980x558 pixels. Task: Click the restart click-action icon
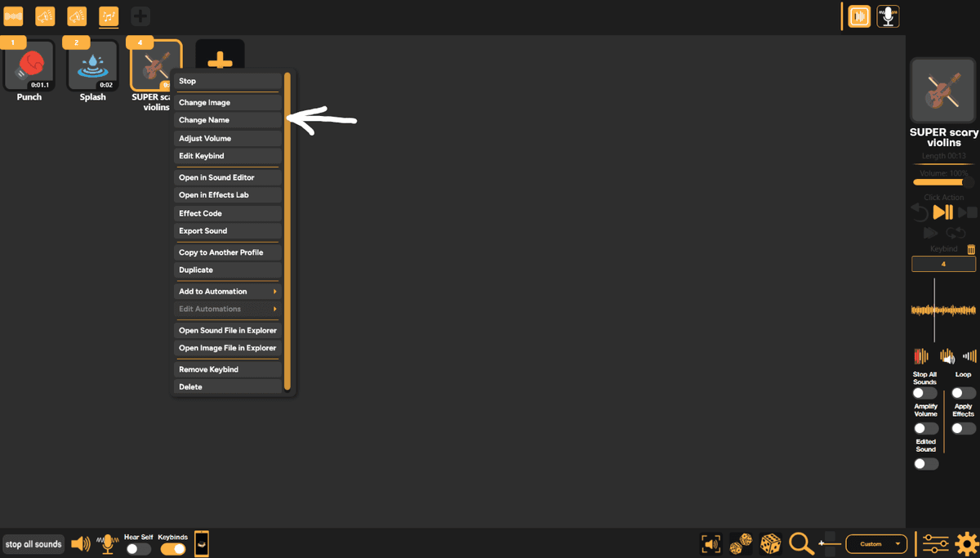[920, 212]
